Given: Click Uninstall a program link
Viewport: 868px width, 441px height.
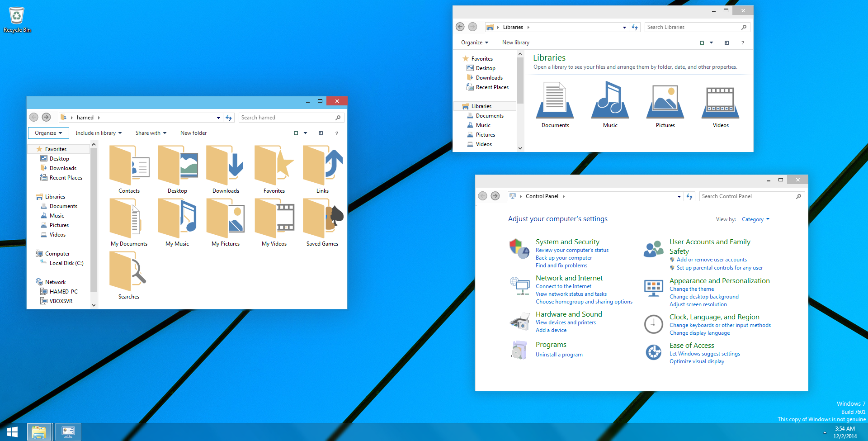Looking at the screenshot, I should point(559,355).
